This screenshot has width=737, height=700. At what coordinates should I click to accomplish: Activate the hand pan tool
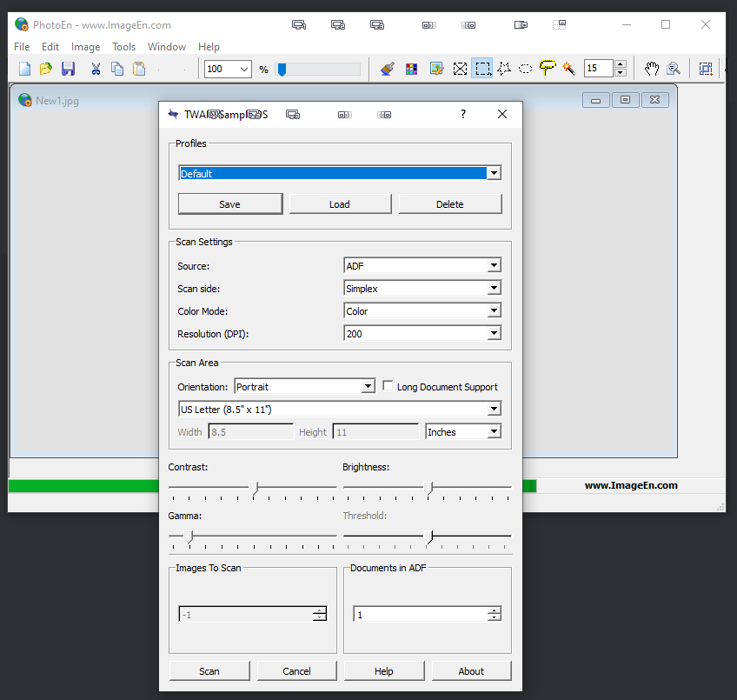point(652,69)
